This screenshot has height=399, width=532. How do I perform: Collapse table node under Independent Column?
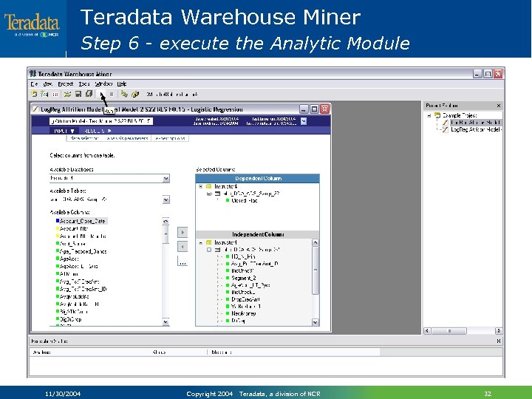point(209,250)
